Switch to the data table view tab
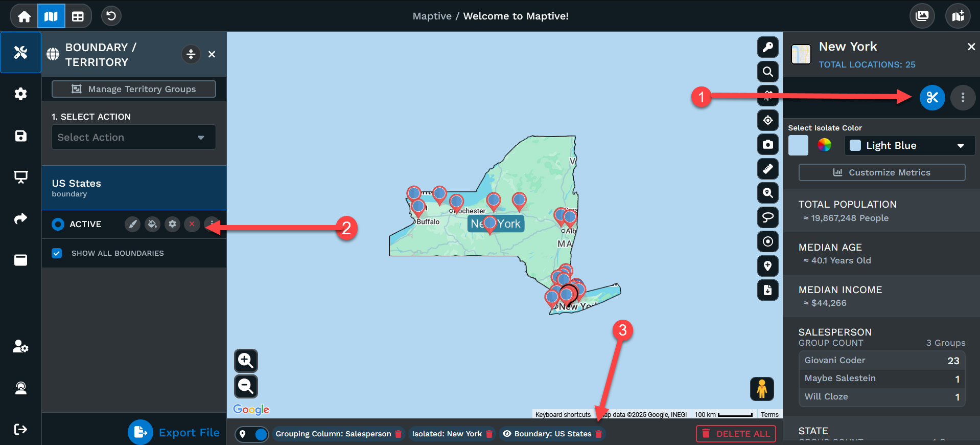 pyautogui.click(x=78, y=16)
